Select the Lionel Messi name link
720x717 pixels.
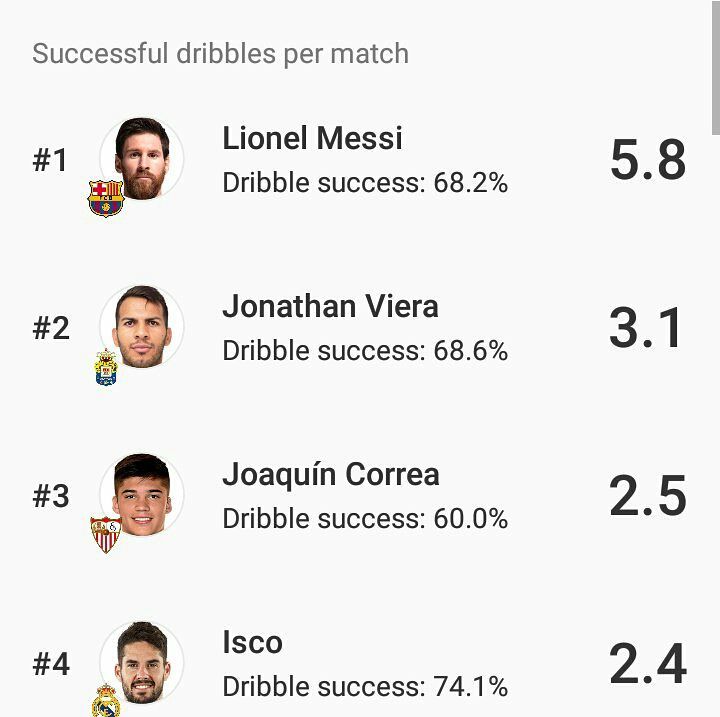coord(312,138)
